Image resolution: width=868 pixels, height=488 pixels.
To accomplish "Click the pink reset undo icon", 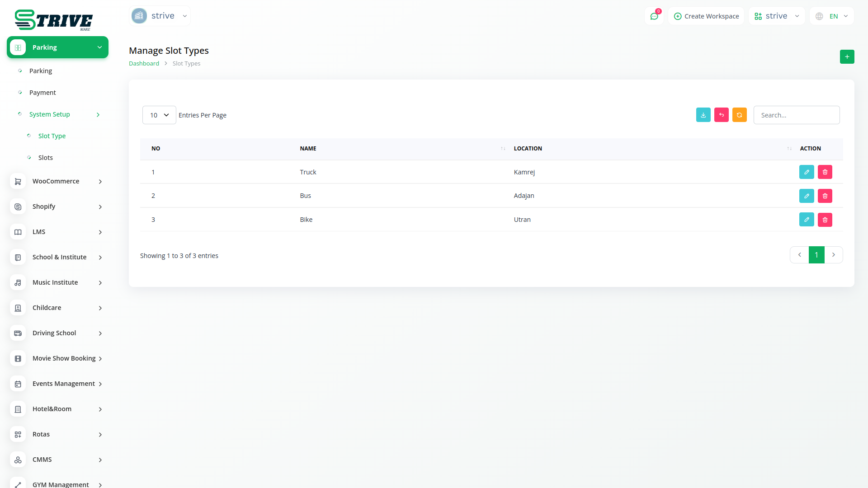I will point(721,115).
